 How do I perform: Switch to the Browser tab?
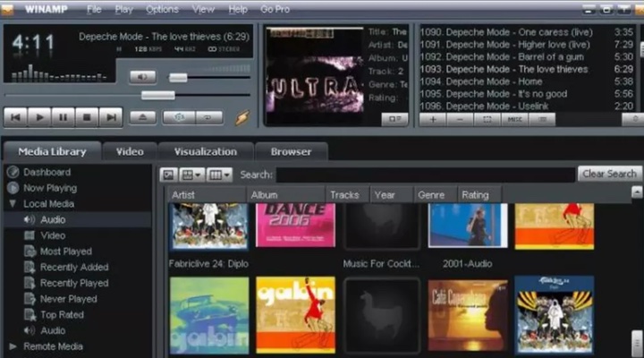coord(291,151)
